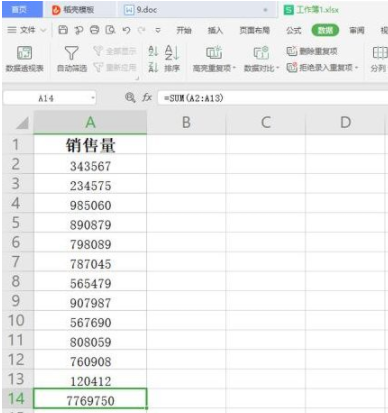Open the sort and filter group dialog launcher

pyautogui.click(x=137, y=78)
